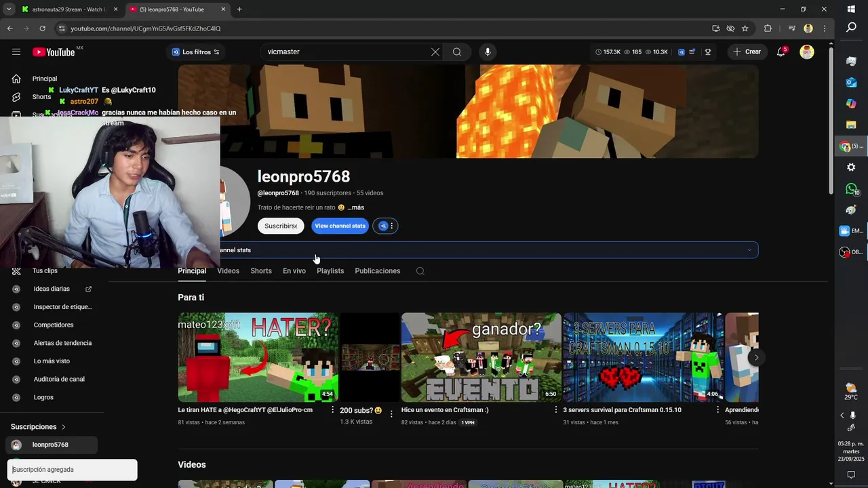Screen dimensions: 868x488
Task: Switch to the En vivo tab
Action: 294,271
